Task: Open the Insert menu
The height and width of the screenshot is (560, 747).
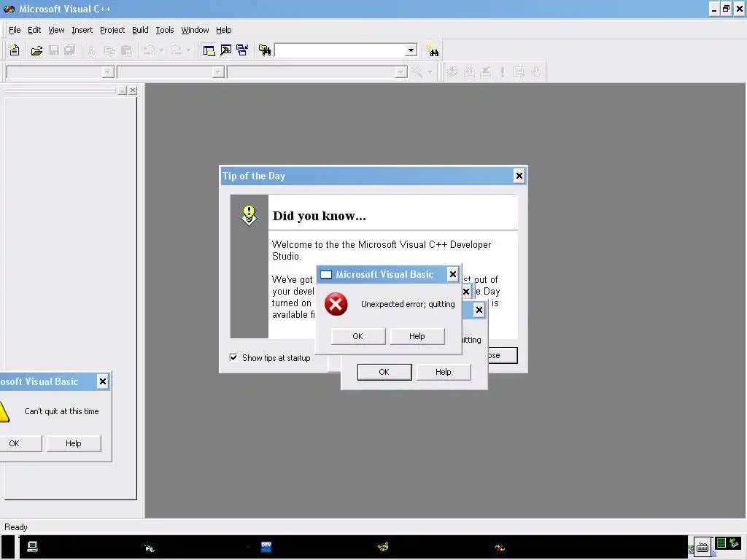Action: [82, 30]
